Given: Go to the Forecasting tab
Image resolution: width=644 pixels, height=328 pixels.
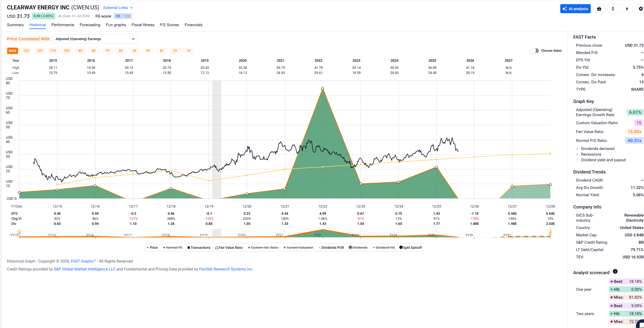Looking at the screenshot, I should pyautogui.click(x=90, y=25).
